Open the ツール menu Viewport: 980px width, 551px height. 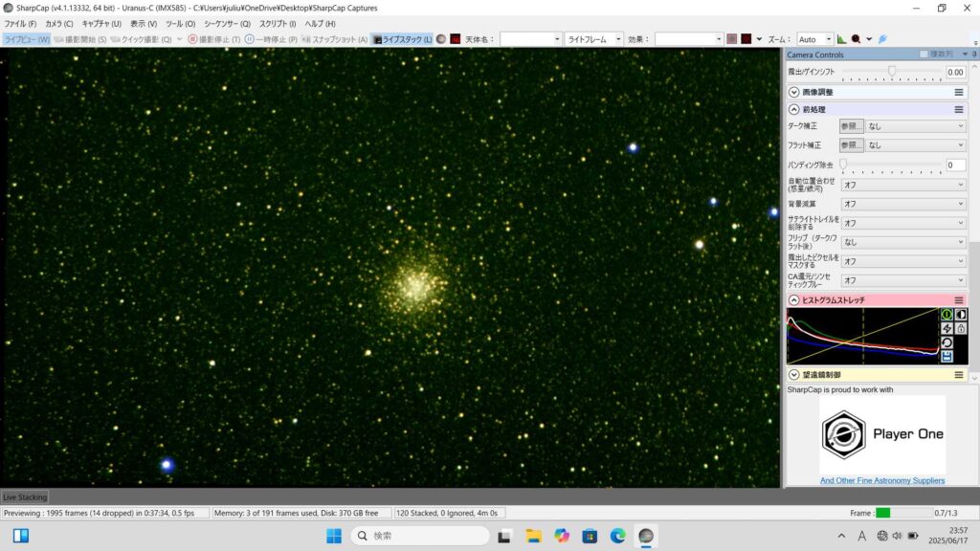tap(180, 24)
